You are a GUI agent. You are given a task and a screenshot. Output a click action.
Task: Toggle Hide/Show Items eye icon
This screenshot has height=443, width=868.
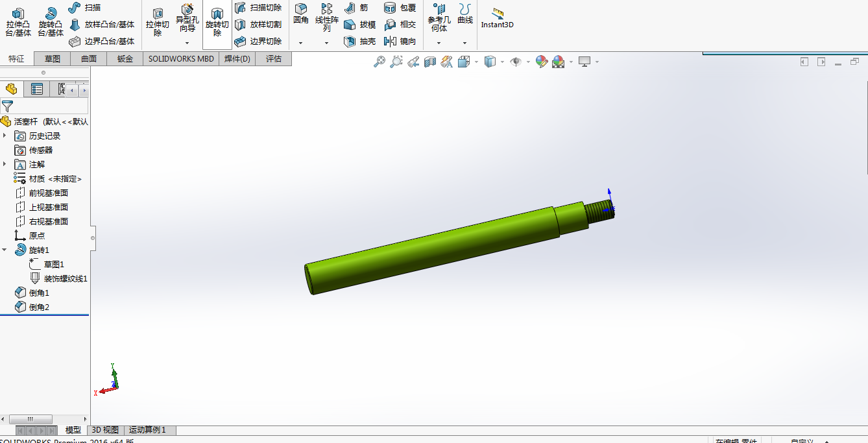[516, 62]
